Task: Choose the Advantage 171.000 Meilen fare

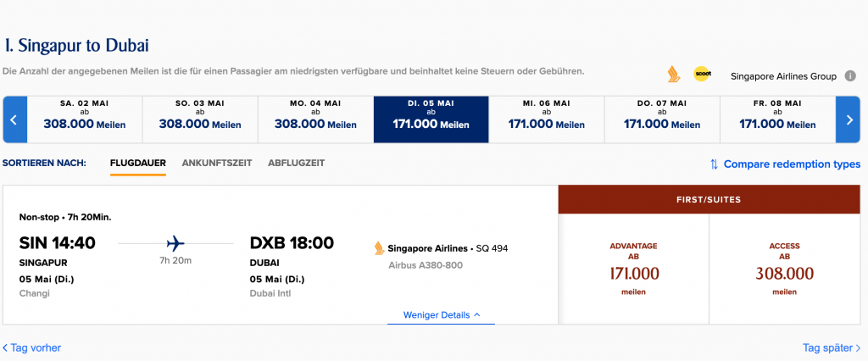Action: click(633, 269)
